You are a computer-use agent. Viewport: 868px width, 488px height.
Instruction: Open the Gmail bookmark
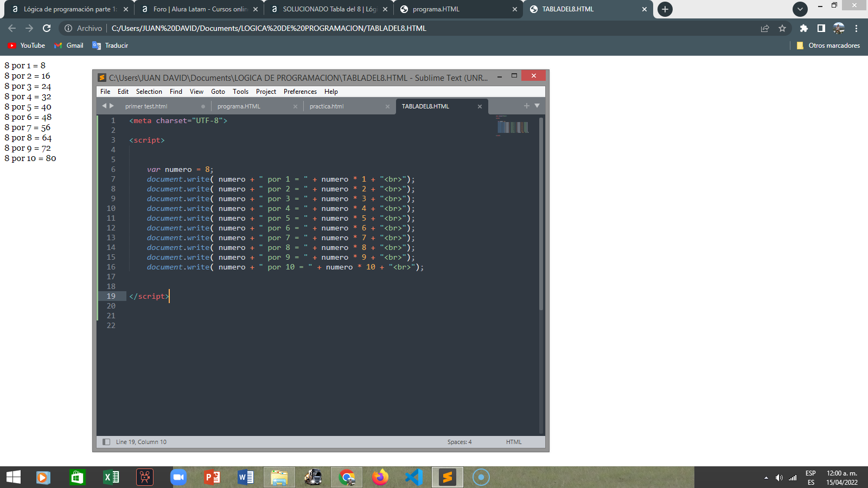69,46
